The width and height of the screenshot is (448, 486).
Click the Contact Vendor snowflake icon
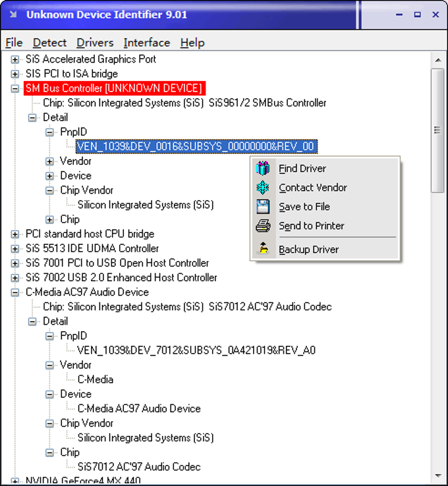point(263,188)
